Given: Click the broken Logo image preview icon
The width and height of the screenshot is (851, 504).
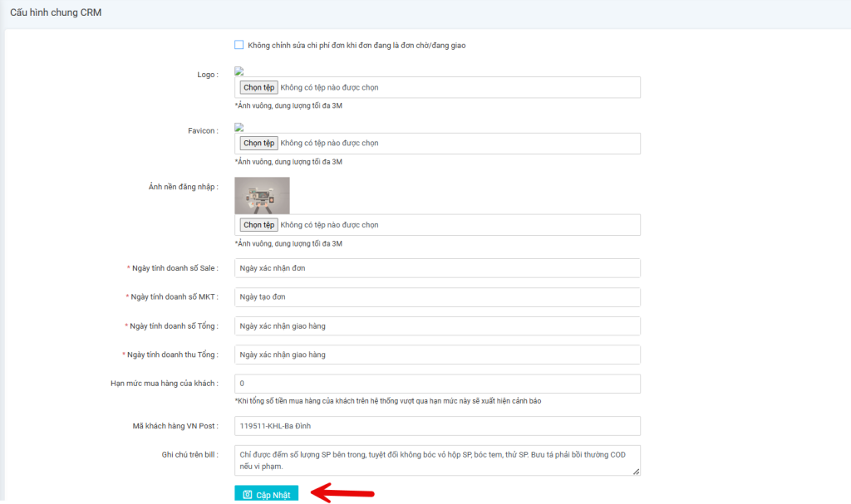Looking at the screenshot, I should point(239,71).
